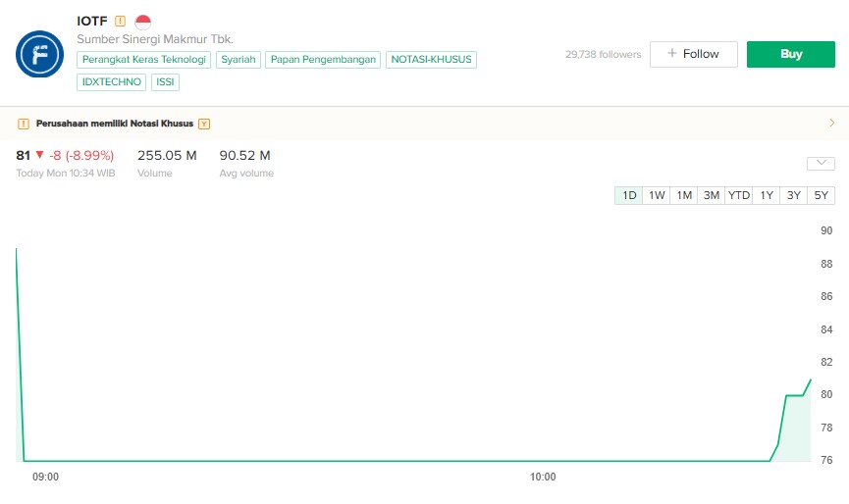This screenshot has height=504, width=849.
Task: Open the ISSI index tag
Action: click(x=165, y=82)
